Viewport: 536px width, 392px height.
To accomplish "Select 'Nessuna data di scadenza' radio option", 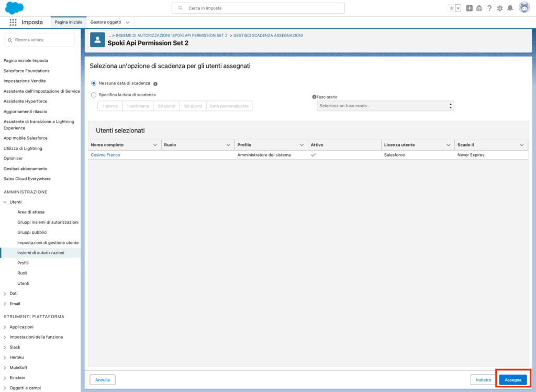I will pyautogui.click(x=94, y=83).
